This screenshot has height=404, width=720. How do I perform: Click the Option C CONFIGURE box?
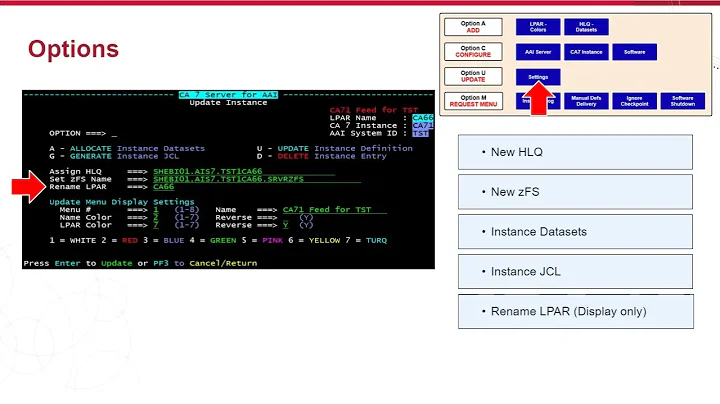pos(473,52)
